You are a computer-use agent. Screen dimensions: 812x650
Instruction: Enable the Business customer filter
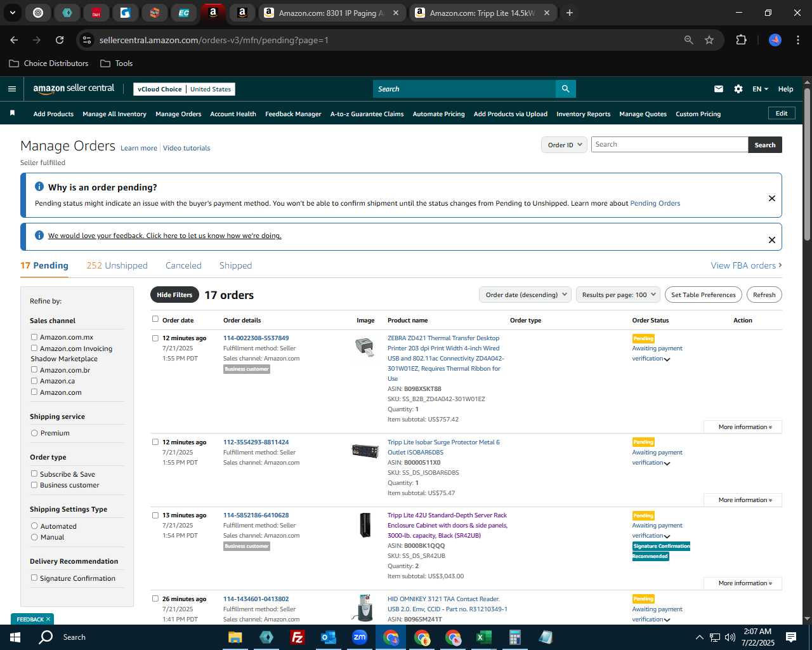pyautogui.click(x=34, y=485)
